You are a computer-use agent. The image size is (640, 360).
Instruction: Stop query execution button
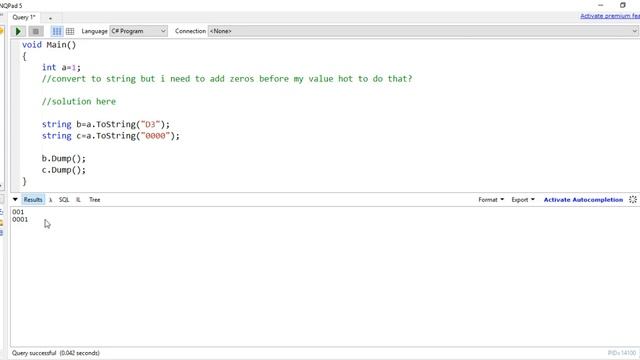click(x=36, y=31)
